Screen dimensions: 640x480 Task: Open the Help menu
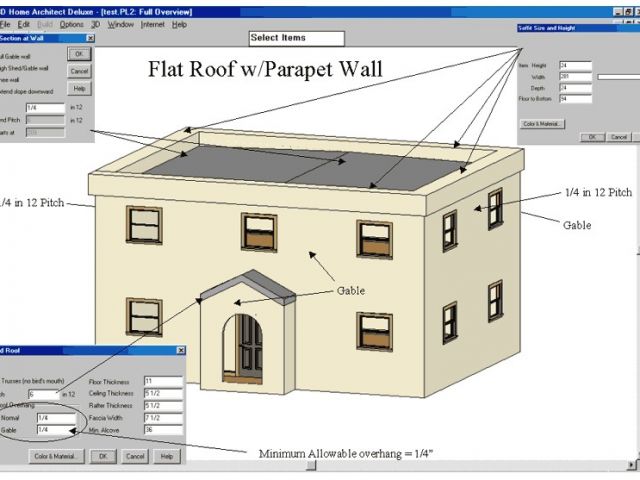[179, 23]
